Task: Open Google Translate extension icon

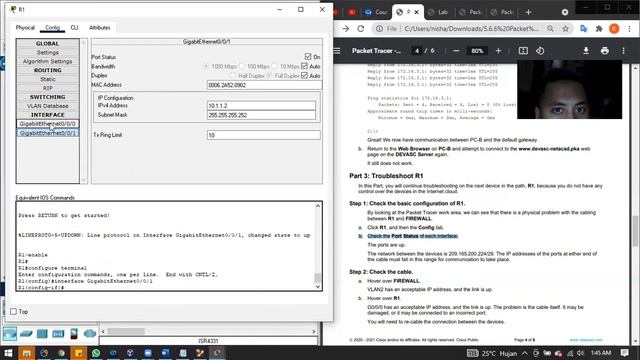Action: tap(584, 29)
